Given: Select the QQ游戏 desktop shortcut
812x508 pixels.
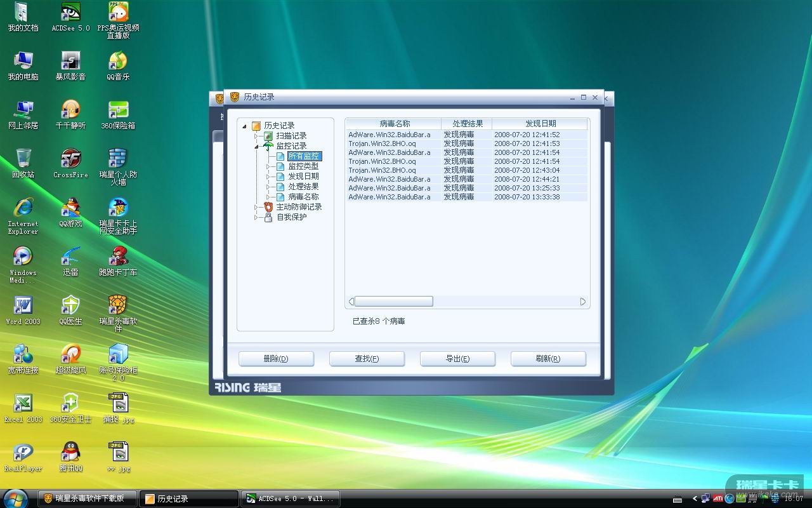Looking at the screenshot, I should (70, 213).
